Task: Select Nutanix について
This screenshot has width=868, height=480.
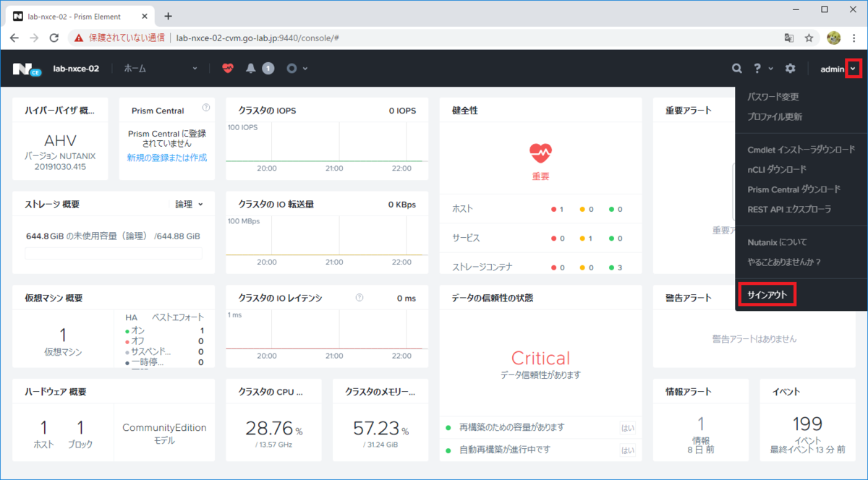Action: pyautogui.click(x=778, y=242)
